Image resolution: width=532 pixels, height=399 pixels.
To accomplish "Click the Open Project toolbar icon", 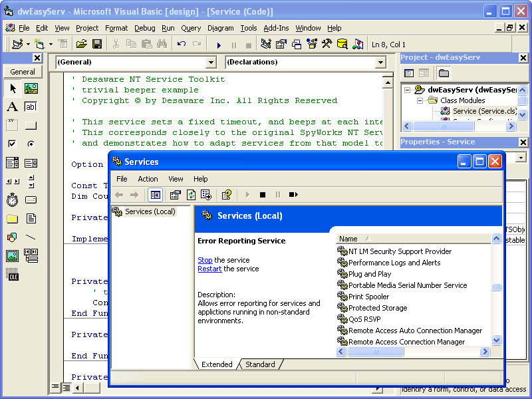I will click(81, 44).
